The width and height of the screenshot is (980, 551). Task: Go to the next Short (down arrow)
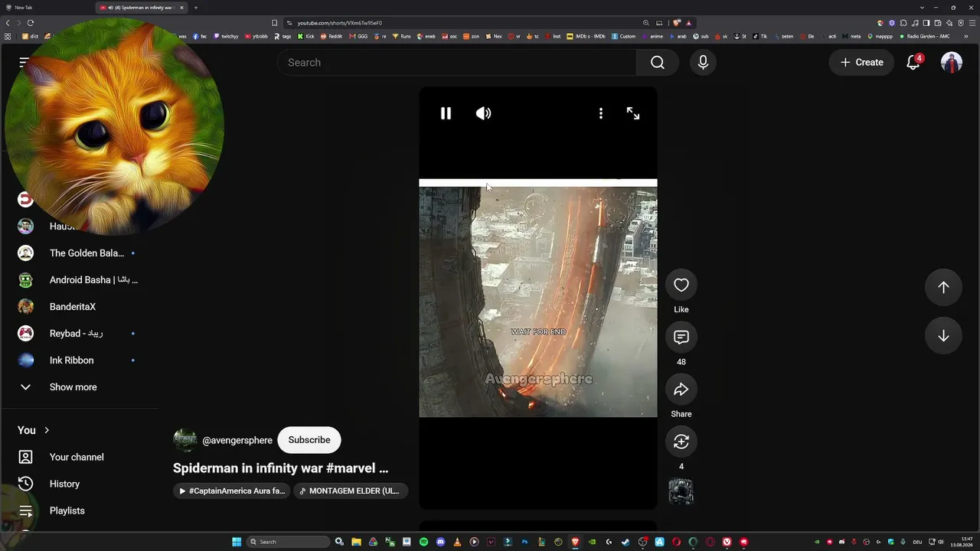[x=943, y=336]
